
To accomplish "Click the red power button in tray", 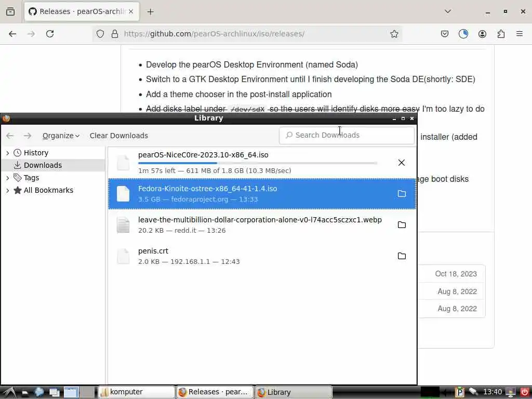I will 525,392.
